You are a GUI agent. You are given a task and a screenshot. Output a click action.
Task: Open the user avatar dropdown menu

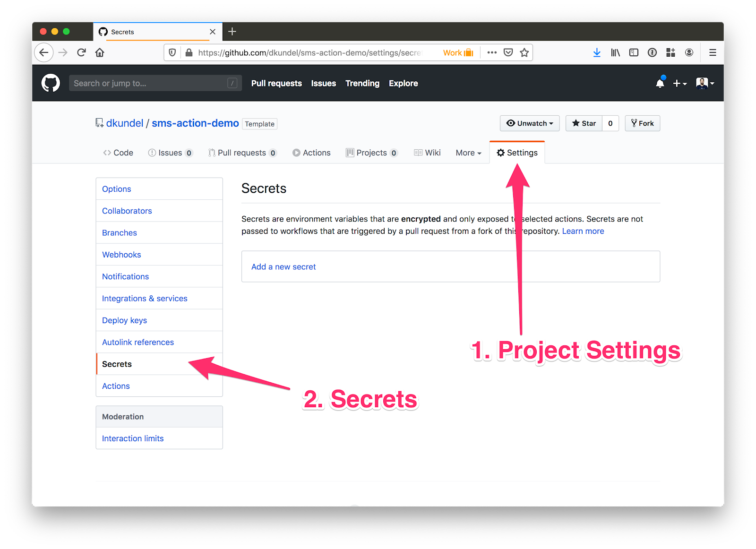pos(705,83)
